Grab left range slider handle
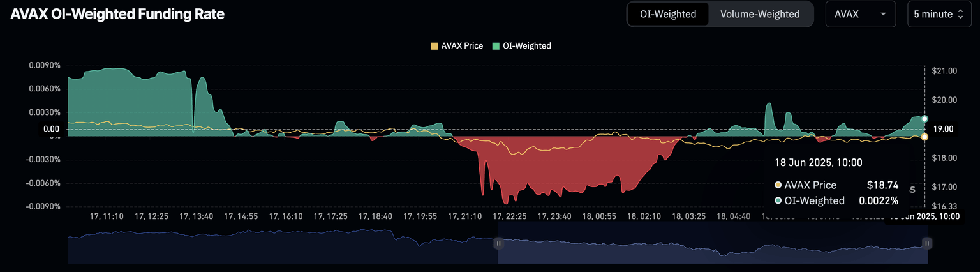 [x=498, y=243]
